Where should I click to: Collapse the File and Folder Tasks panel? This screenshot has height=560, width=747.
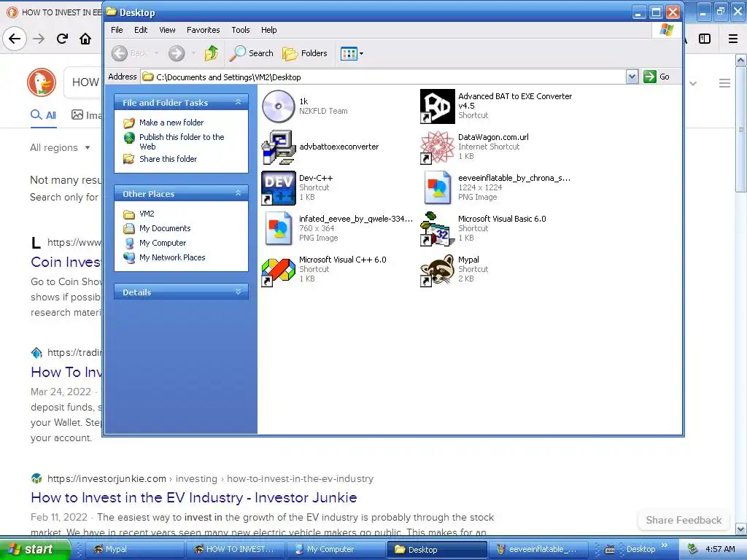click(239, 102)
